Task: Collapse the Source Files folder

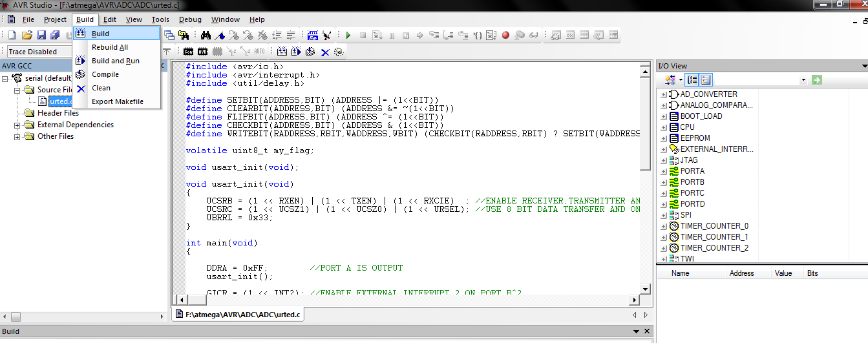Action: click(17, 90)
